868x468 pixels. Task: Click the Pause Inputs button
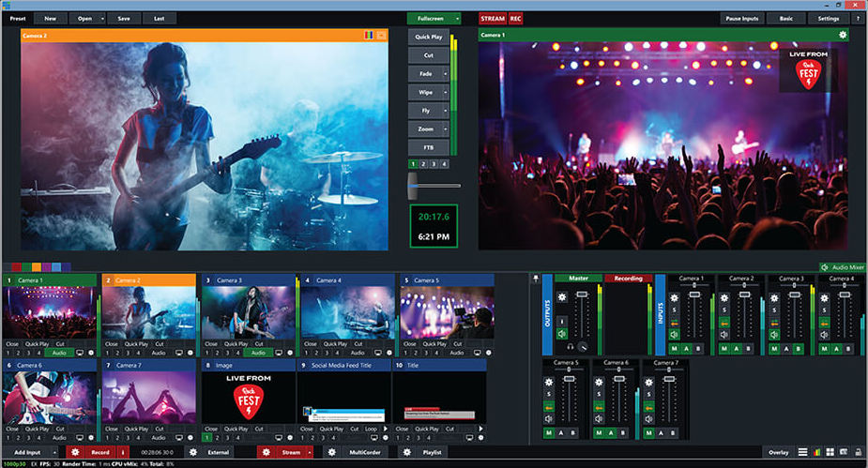(742, 18)
